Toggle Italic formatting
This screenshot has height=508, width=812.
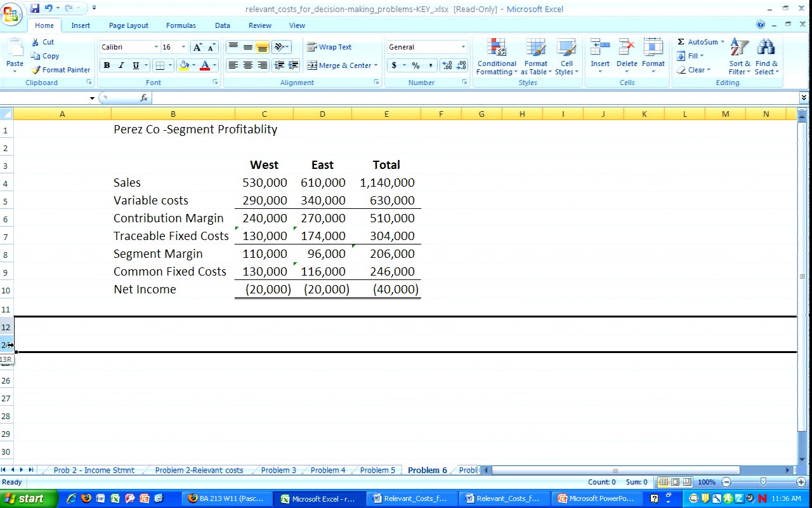pyautogui.click(x=121, y=65)
